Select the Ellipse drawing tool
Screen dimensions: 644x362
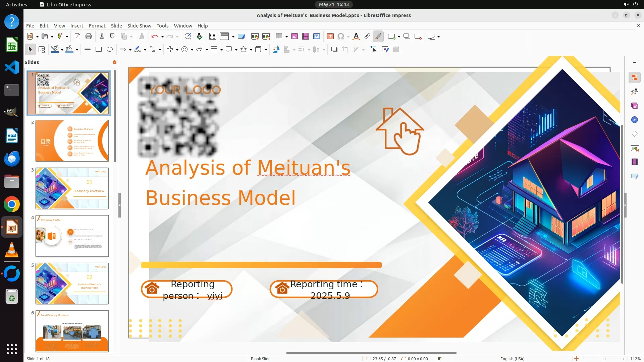(110, 50)
